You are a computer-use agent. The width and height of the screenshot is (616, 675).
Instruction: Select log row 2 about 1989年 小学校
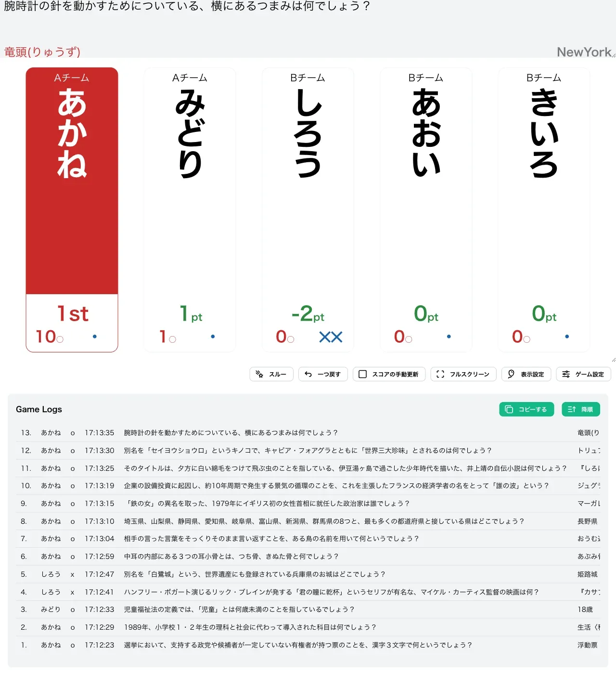(x=308, y=627)
